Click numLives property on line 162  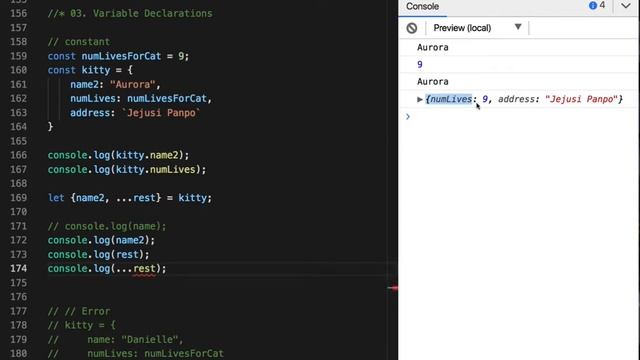pyautogui.click(x=93, y=99)
